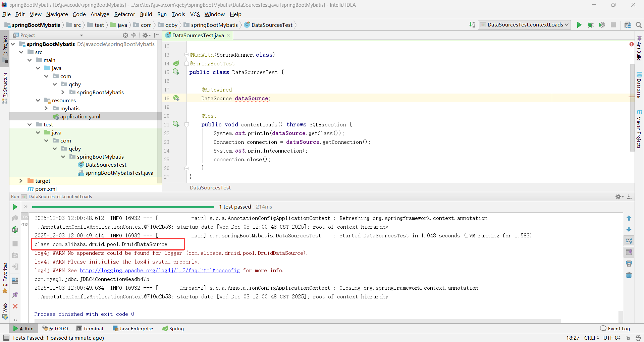The image size is (644, 342).
Task: Print the console output
Action: tap(629, 264)
